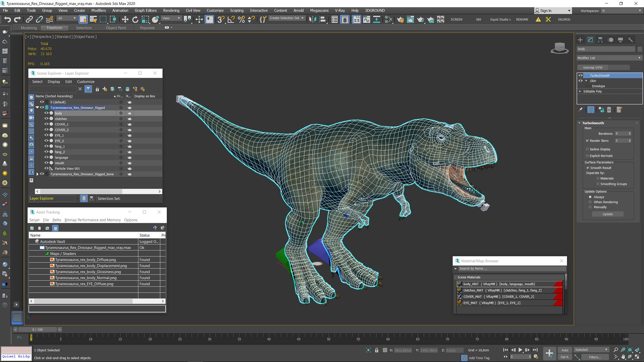Open the Modify command panel tab
The height and width of the screenshot is (362, 644).
(x=590, y=40)
